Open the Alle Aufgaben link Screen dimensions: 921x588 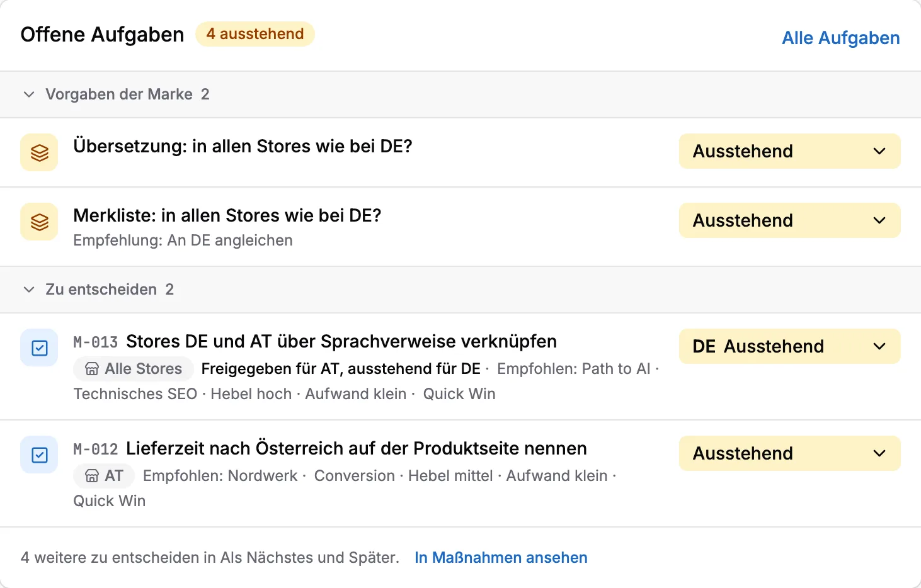(x=840, y=38)
